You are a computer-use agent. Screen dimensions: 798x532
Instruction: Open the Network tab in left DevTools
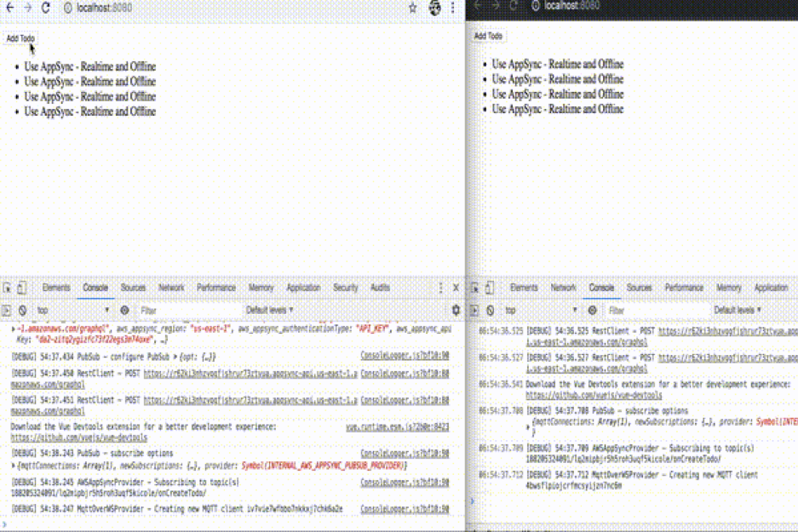171,288
